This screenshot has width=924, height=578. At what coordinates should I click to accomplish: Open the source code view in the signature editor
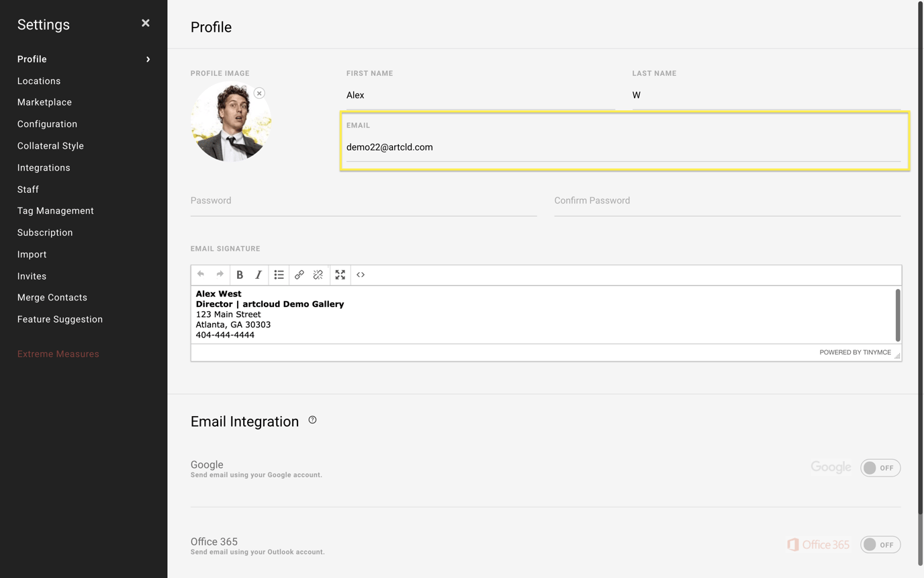pyautogui.click(x=360, y=274)
